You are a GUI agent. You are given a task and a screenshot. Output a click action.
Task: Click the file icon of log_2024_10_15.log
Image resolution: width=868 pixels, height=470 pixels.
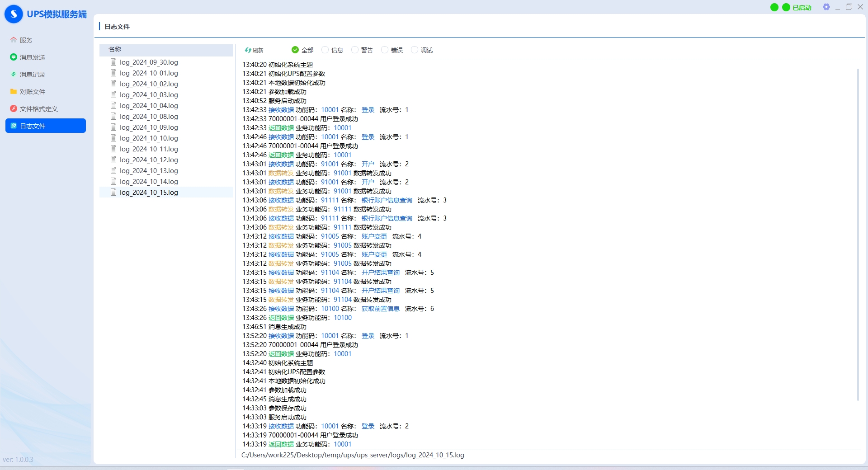[x=113, y=192]
